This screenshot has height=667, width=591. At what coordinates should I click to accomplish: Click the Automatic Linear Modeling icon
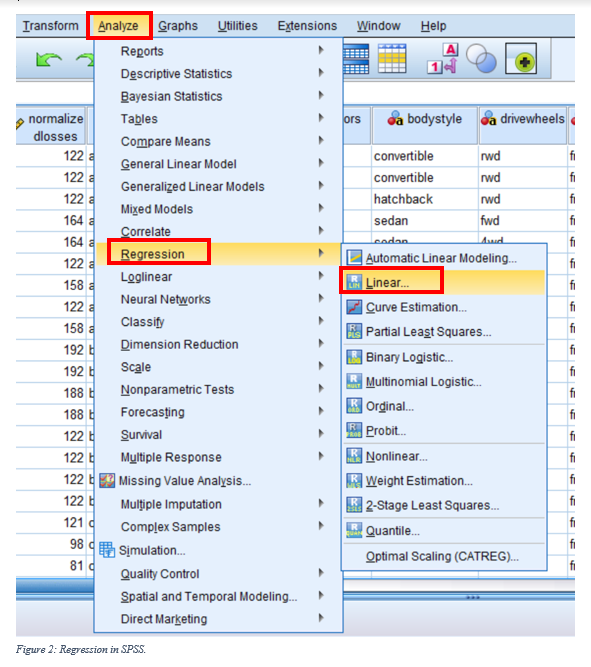[x=354, y=257]
